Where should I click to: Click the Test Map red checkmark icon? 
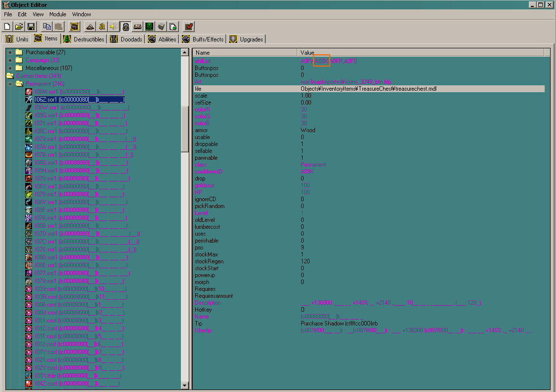pos(189,27)
